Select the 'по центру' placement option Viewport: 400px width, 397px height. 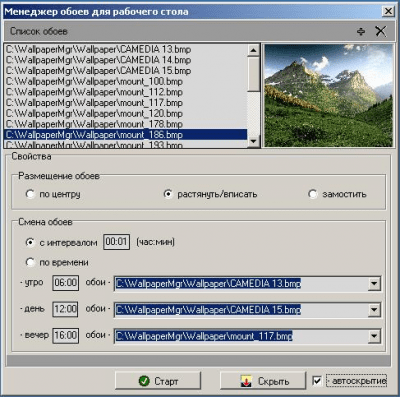coord(30,194)
